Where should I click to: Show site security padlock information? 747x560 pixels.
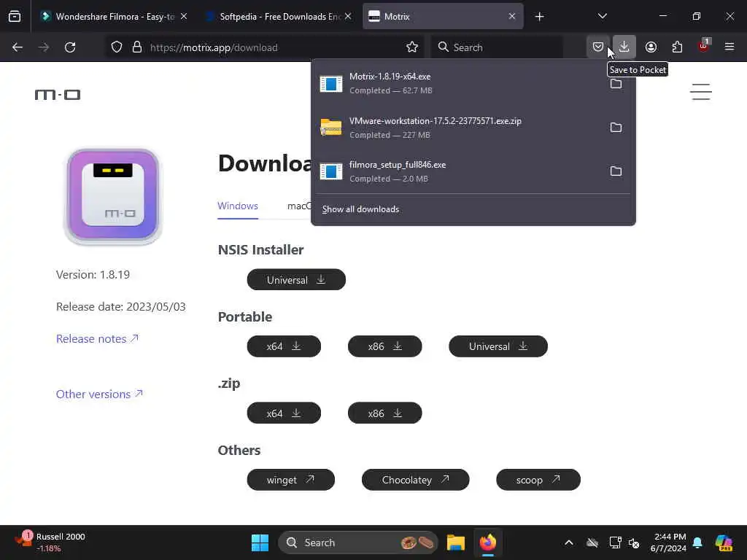click(x=137, y=47)
